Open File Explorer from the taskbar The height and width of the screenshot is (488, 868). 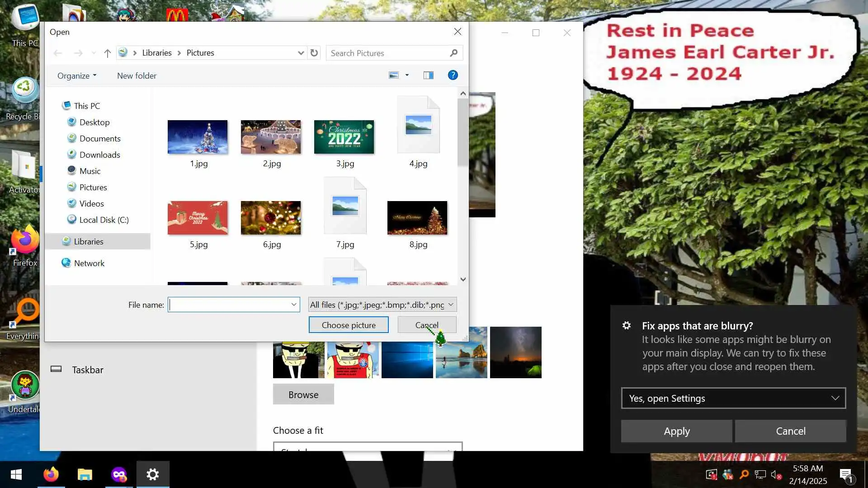(x=85, y=474)
